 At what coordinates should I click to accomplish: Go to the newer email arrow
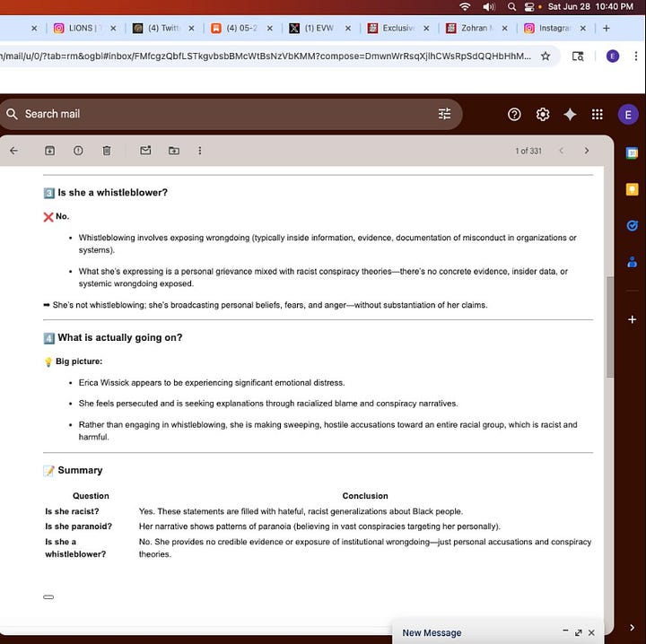[561, 151]
